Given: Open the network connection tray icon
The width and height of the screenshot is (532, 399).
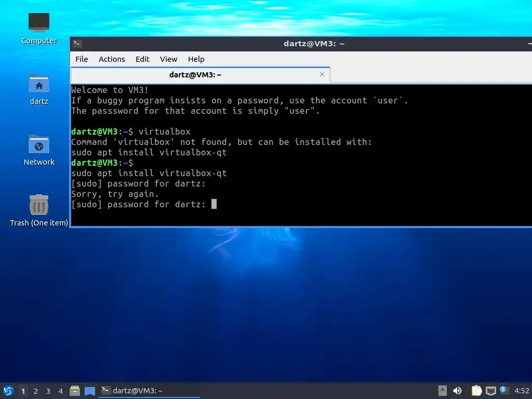Looking at the screenshot, I should point(490,391).
